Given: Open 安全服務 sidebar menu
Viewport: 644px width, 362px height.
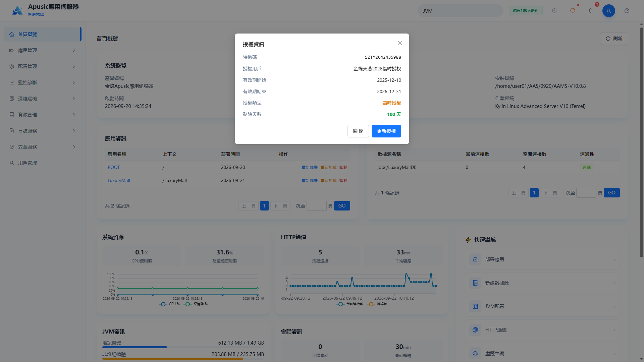Looking at the screenshot, I should tap(43, 147).
